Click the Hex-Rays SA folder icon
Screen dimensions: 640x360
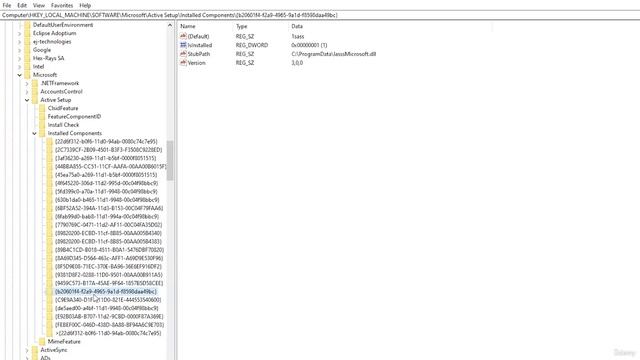pyautogui.click(x=27, y=58)
